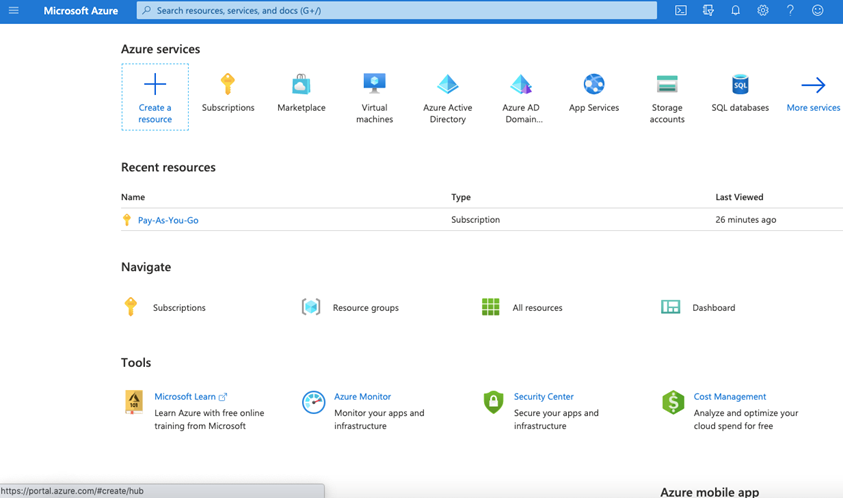Focus the Search resources, services, and docs box
The width and height of the screenshot is (843, 498).
pyautogui.click(x=397, y=10)
